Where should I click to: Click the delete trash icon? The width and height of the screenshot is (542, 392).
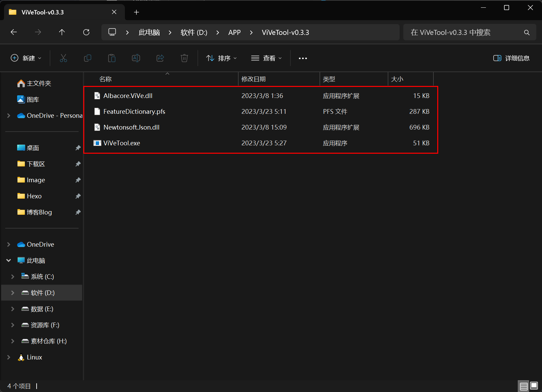184,58
